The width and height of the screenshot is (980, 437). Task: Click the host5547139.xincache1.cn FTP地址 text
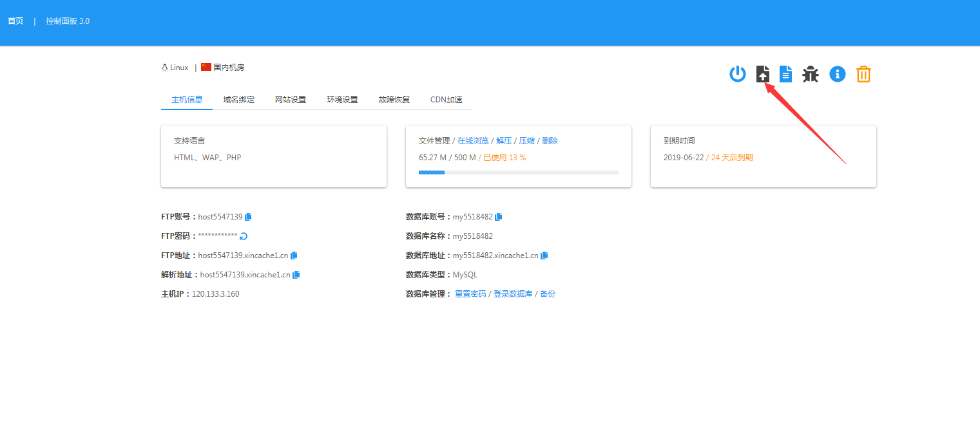243,256
